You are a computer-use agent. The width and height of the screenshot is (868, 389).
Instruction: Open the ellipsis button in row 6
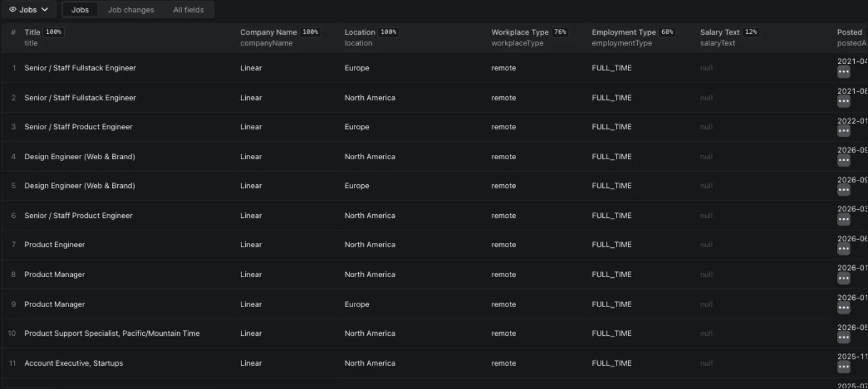click(x=843, y=220)
